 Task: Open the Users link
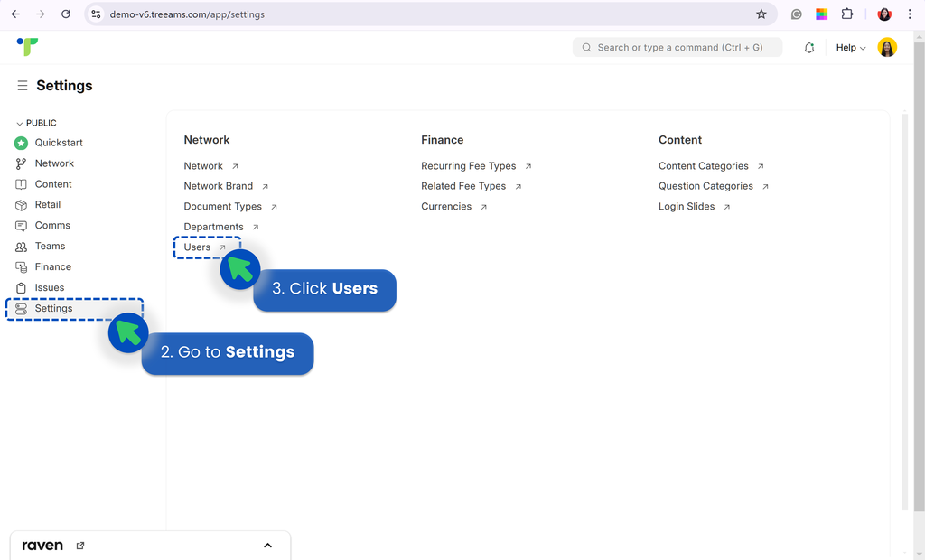click(x=196, y=247)
